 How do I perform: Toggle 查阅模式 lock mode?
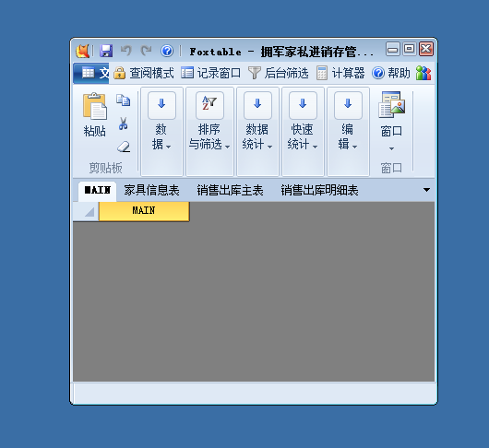pos(143,73)
